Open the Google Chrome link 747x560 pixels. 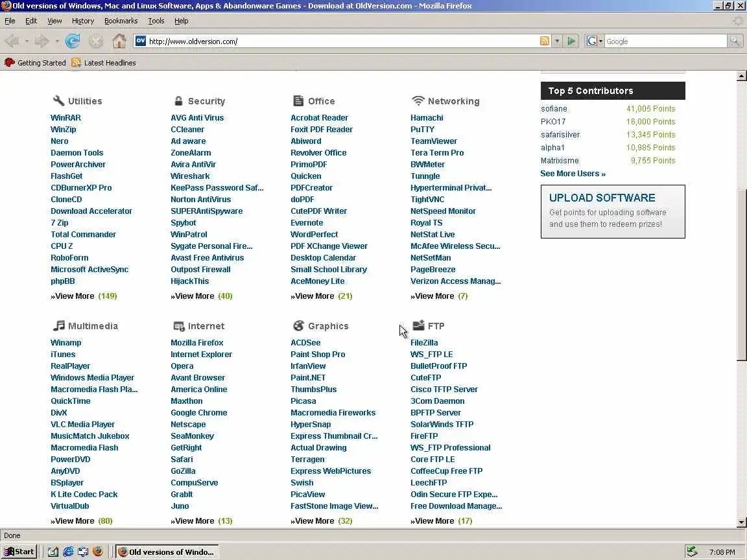tap(198, 412)
